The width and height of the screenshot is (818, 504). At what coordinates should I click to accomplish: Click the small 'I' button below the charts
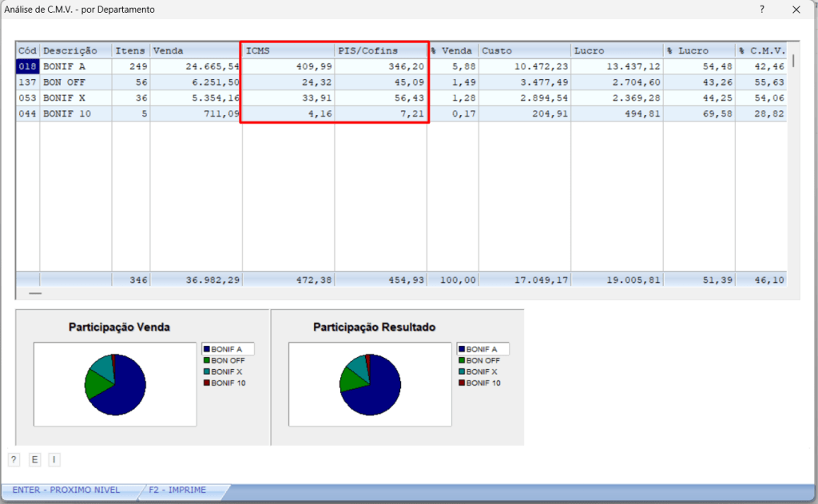54,459
